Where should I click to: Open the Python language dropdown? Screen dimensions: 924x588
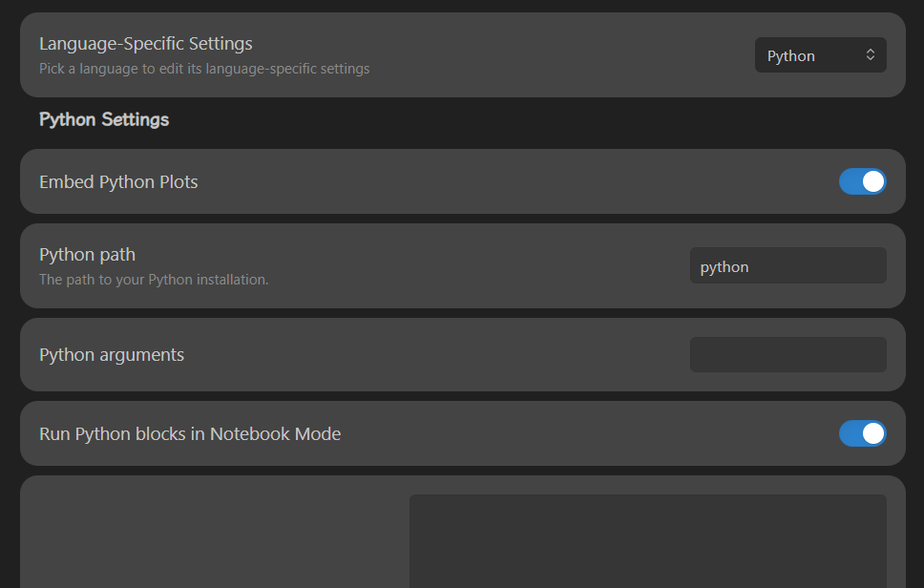pos(820,55)
